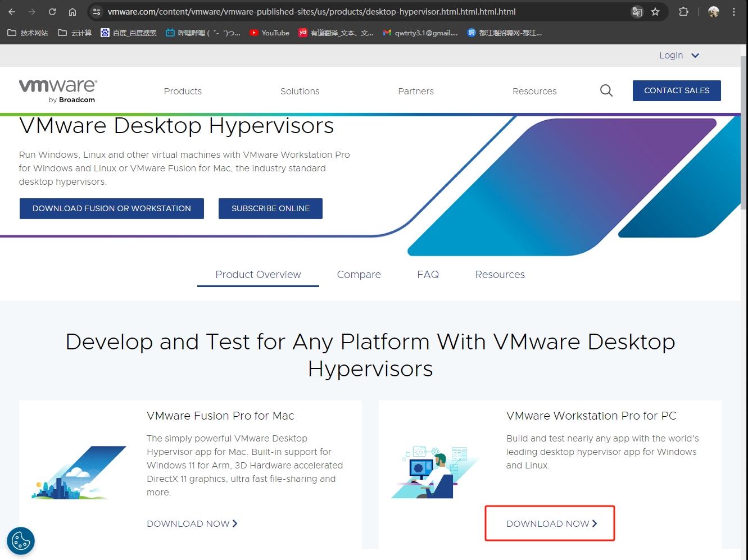
Task: Click DOWNLOAD NOW for Workstation Pro
Action: (552, 523)
